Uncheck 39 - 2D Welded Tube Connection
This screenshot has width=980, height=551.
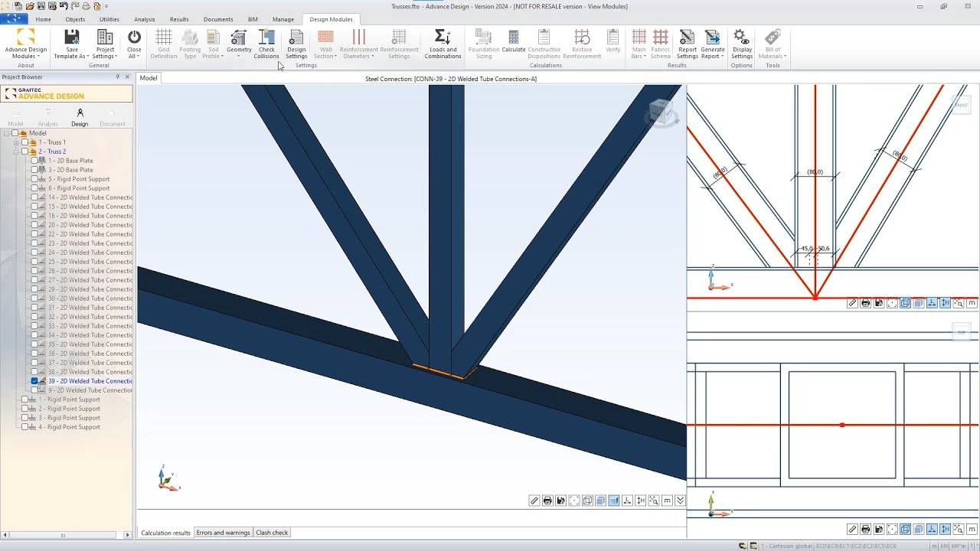pos(34,381)
